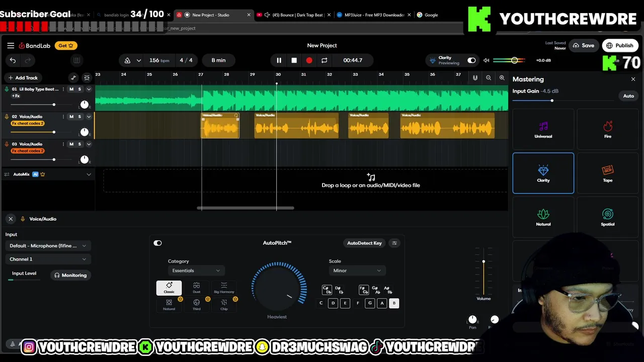Close the Voice/Audio bottom panel

click(x=11, y=219)
